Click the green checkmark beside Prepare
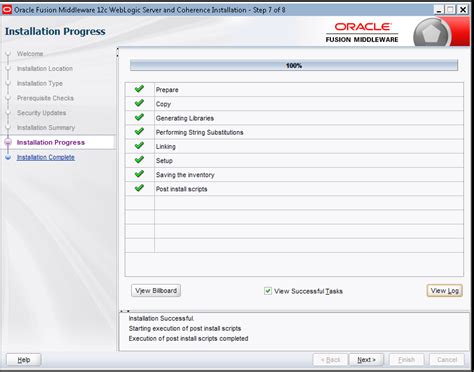Screen dimensions: 474x372 (x=139, y=89)
